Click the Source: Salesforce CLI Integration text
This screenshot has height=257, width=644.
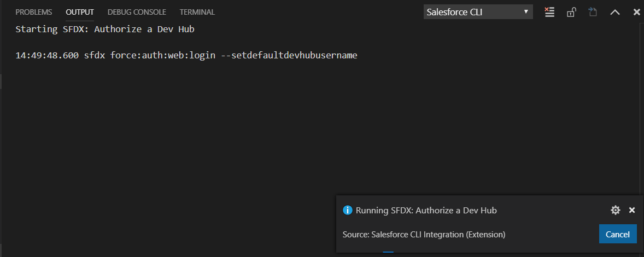424,235
